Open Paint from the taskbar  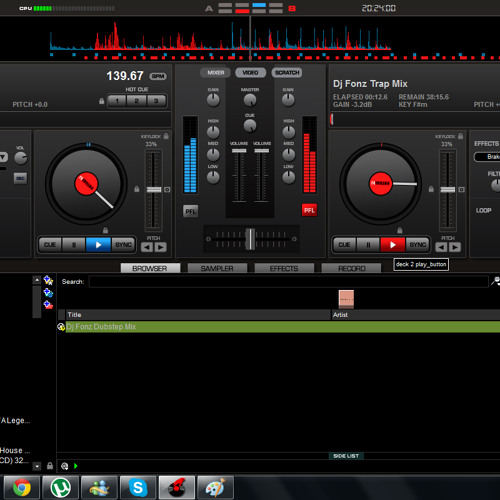pos(215,488)
